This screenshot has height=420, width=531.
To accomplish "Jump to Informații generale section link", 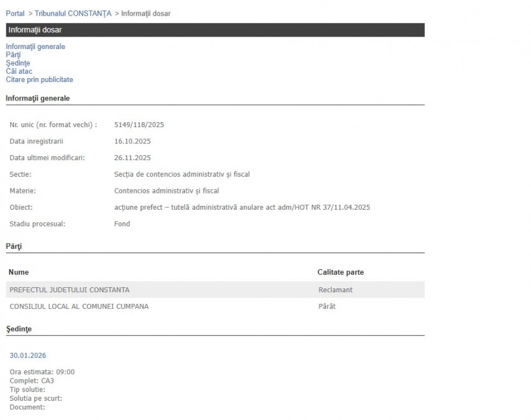I will pyautogui.click(x=35, y=47).
